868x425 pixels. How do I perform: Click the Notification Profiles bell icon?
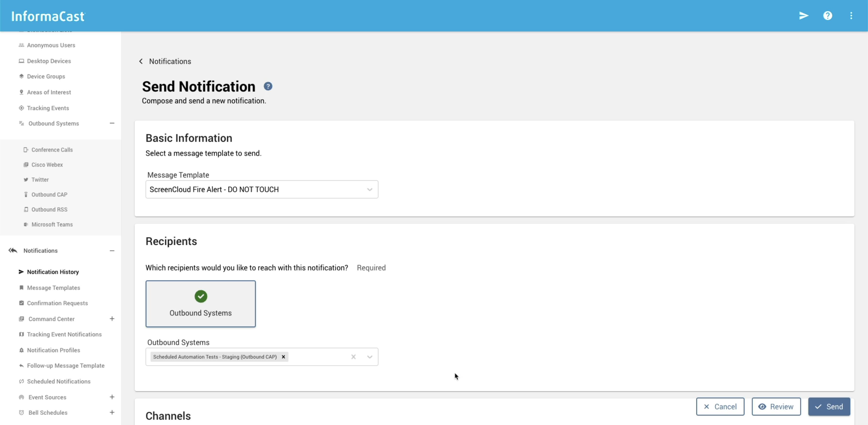21,350
